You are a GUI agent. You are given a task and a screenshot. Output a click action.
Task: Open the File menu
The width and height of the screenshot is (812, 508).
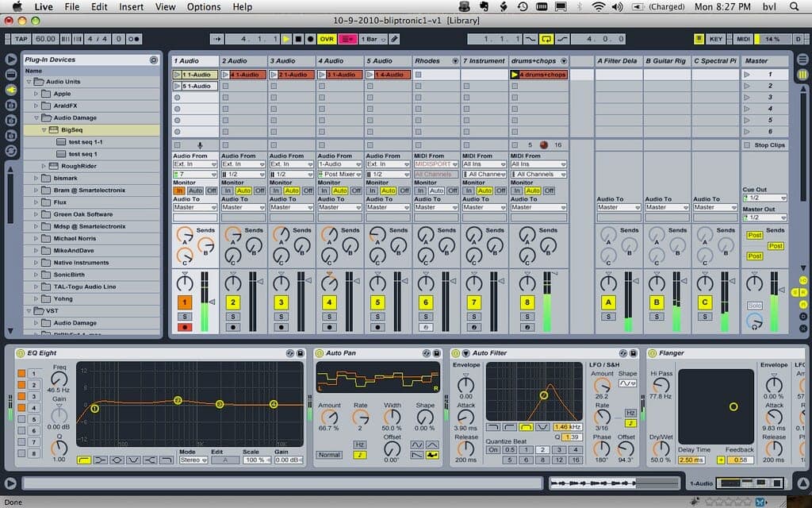point(72,6)
